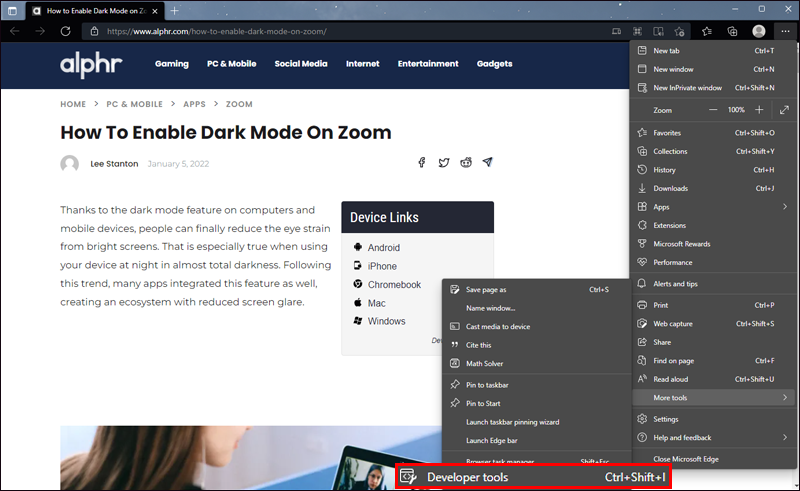
Task: Zoom out with the minus button
Action: [x=713, y=110]
